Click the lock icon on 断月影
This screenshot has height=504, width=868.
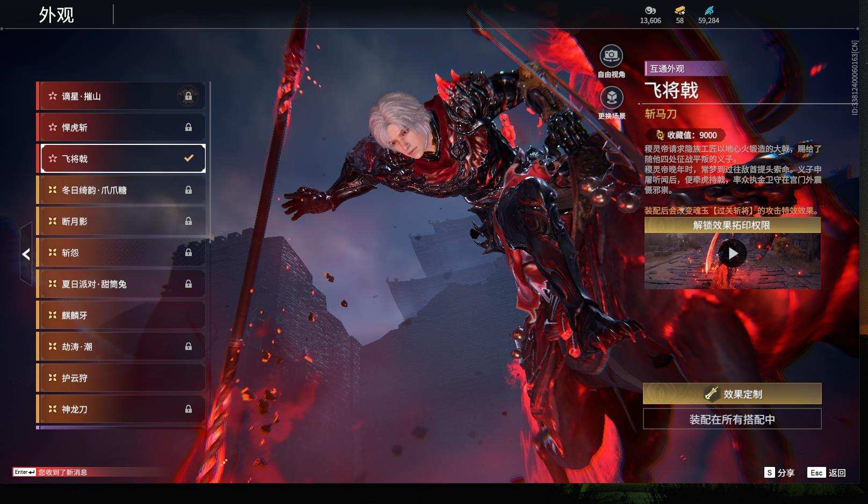point(189,221)
